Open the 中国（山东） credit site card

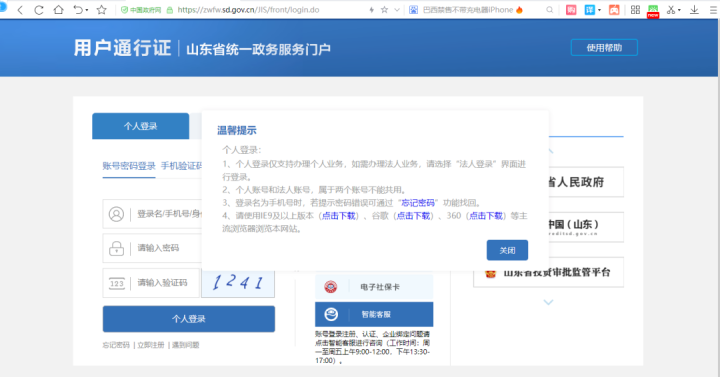[x=586, y=227]
